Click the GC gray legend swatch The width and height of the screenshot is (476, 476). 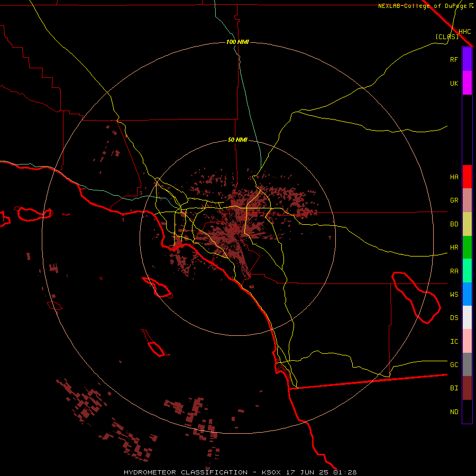(467, 364)
